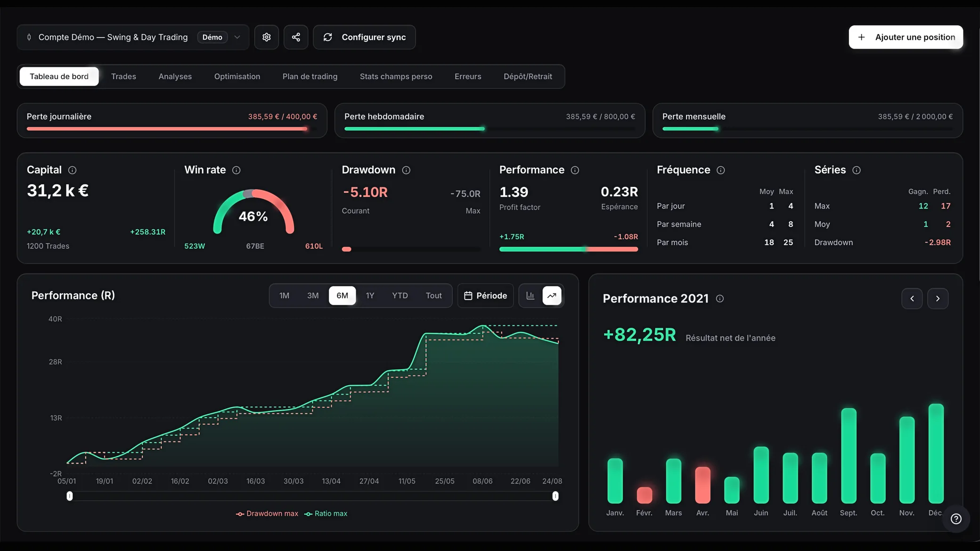Select the 1Y time range
The image size is (980, 551).
coord(370,296)
